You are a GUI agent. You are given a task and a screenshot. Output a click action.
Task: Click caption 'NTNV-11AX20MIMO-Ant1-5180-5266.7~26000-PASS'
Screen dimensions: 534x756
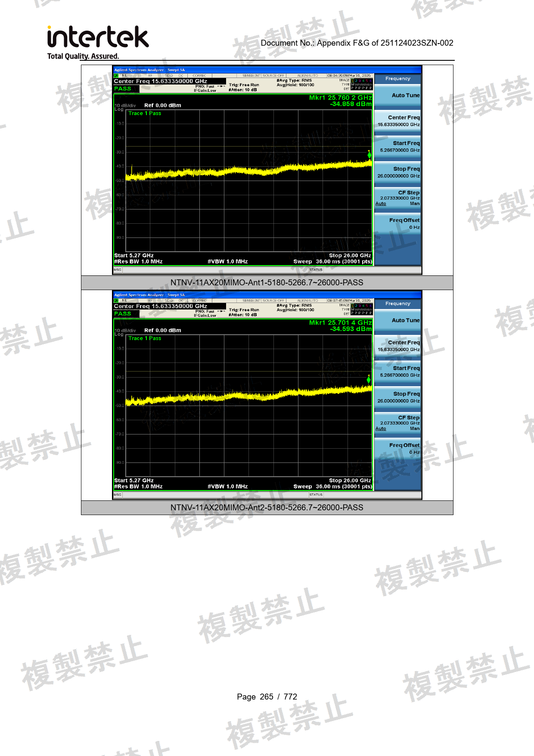point(267,283)
